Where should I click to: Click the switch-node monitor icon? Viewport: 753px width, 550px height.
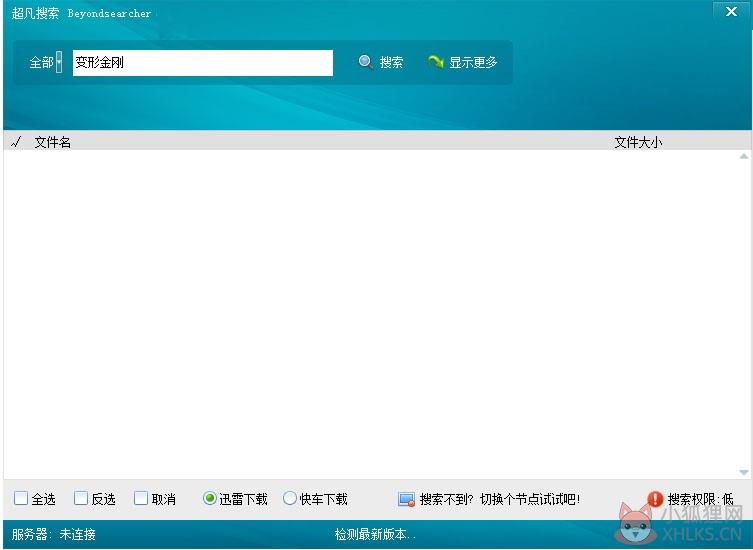pyautogui.click(x=406, y=500)
